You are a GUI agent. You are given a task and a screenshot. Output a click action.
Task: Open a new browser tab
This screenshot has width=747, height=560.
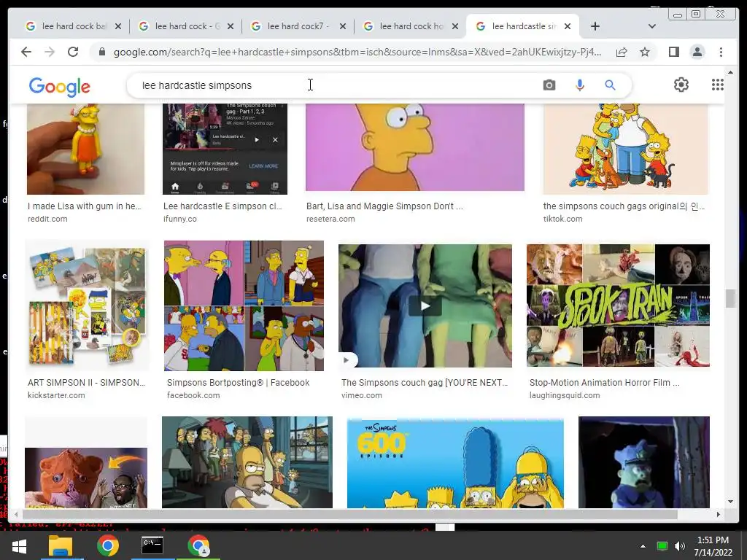(595, 26)
